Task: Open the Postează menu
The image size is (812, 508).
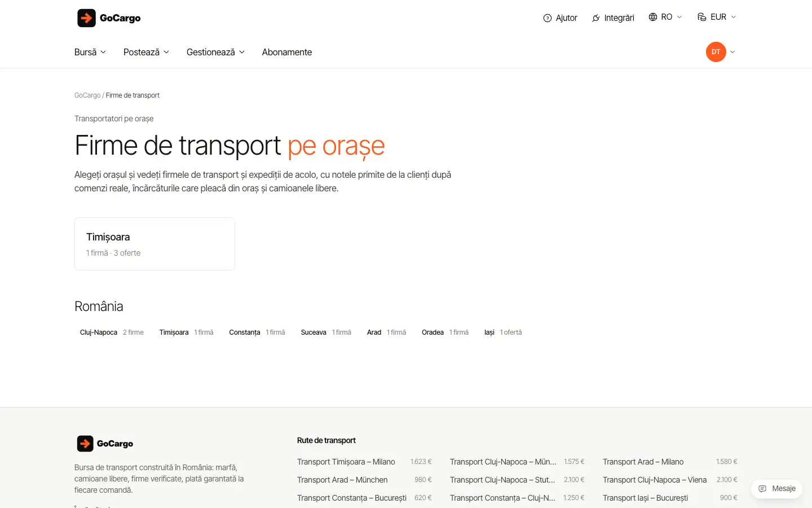Action: (146, 52)
